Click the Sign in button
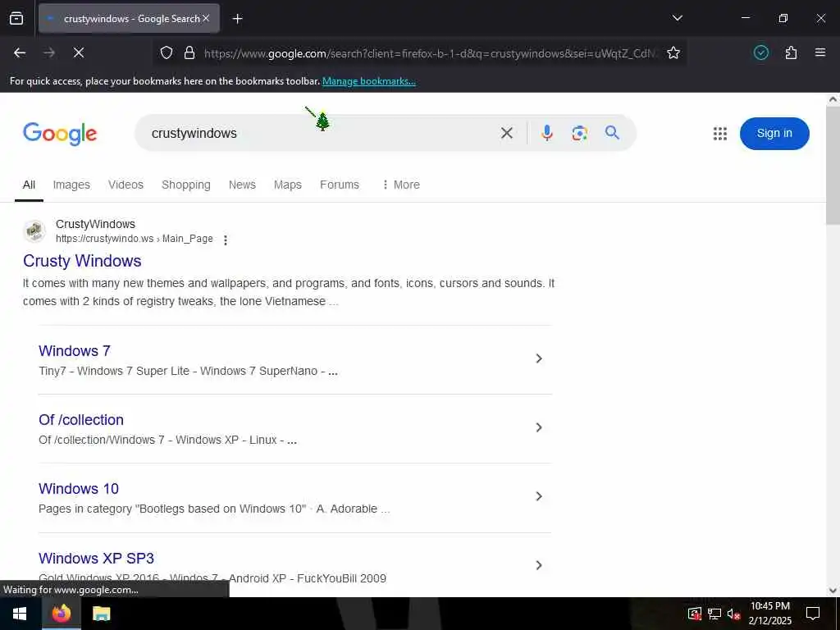Screen dimensions: 840x630 [774, 134]
